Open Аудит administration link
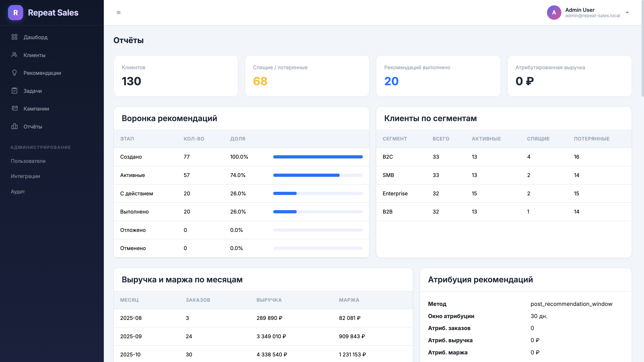644x362 pixels. [x=18, y=192]
